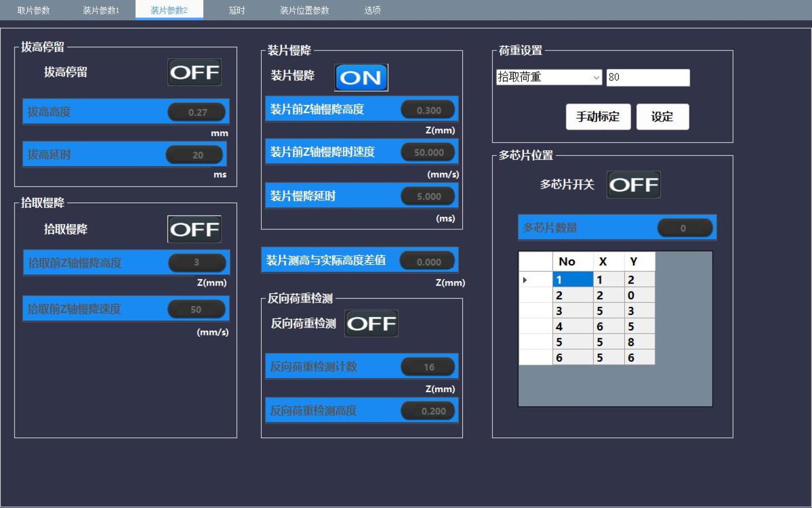
Task: Select the No 1 cell in the table
Action: pos(573,280)
